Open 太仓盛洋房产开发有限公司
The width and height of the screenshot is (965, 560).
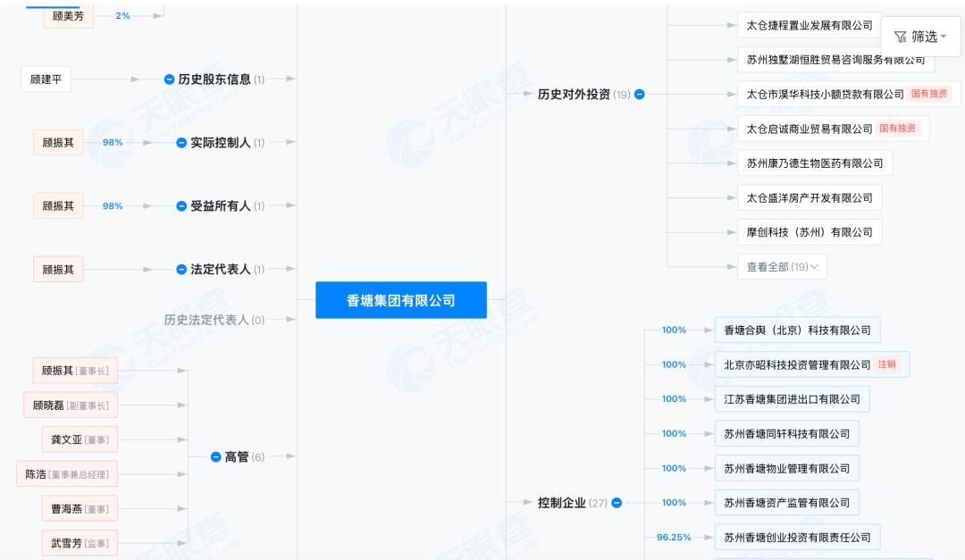(x=810, y=197)
